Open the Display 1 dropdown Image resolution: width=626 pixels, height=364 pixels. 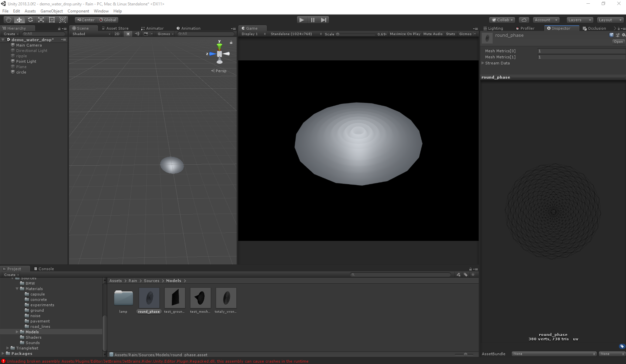pyautogui.click(x=254, y=34)
